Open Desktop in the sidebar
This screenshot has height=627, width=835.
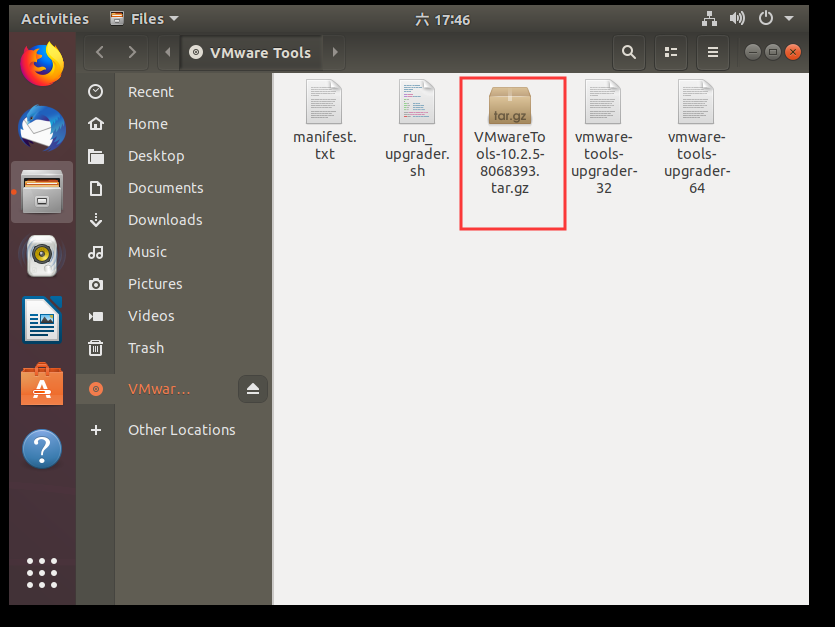(174, 156)
